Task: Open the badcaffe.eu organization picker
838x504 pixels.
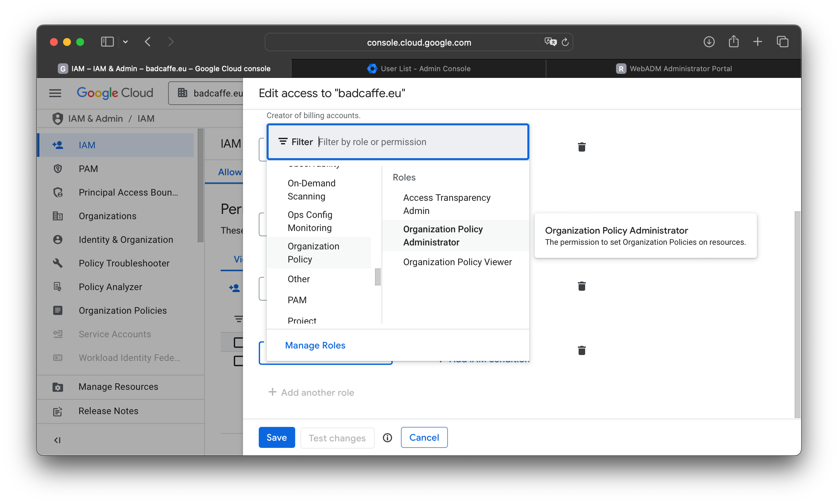Action: (x=206, y=93)
